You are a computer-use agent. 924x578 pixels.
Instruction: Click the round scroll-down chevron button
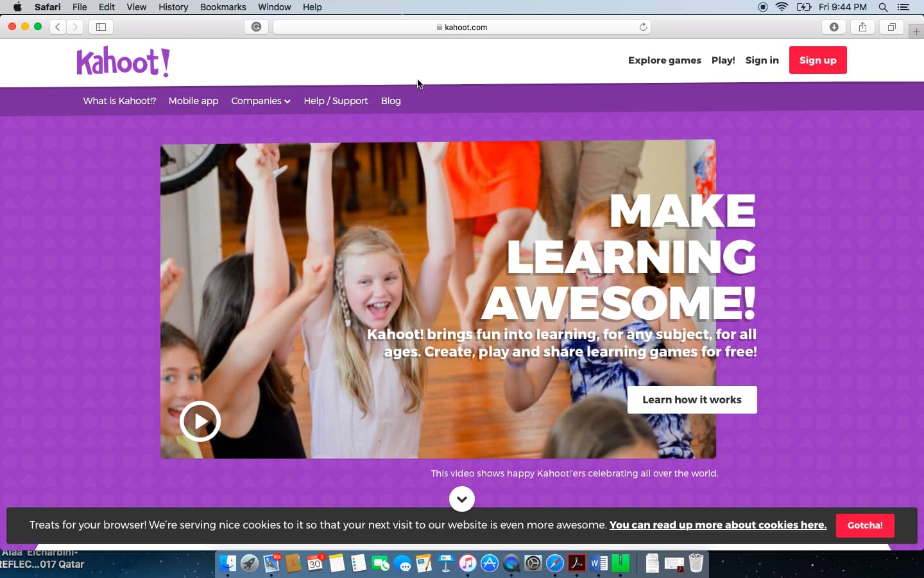click(x=462, y=499)
